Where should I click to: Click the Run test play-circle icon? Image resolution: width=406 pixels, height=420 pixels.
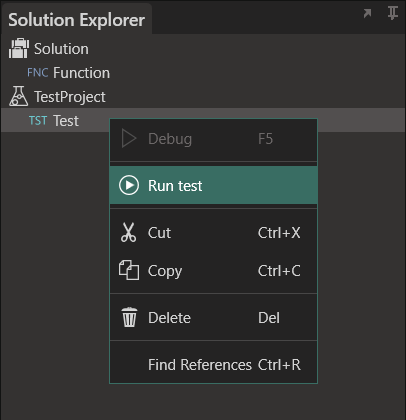click(129, 185)
